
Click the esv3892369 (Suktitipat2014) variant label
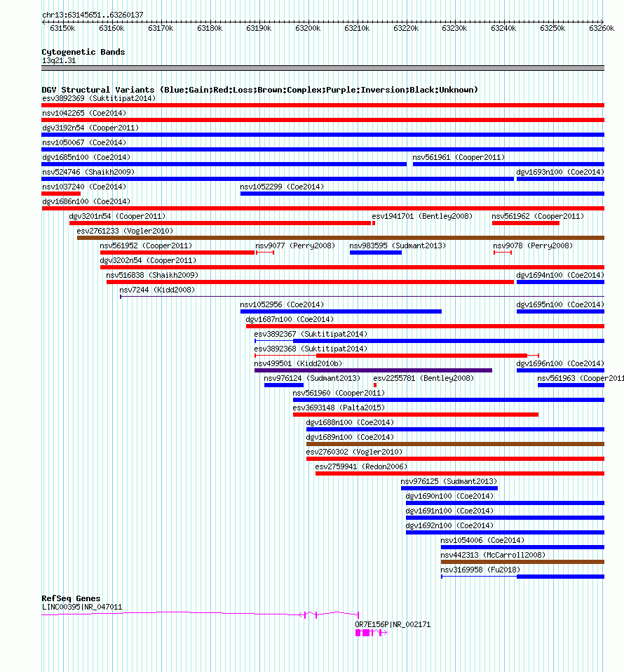[x=98, y=99]
